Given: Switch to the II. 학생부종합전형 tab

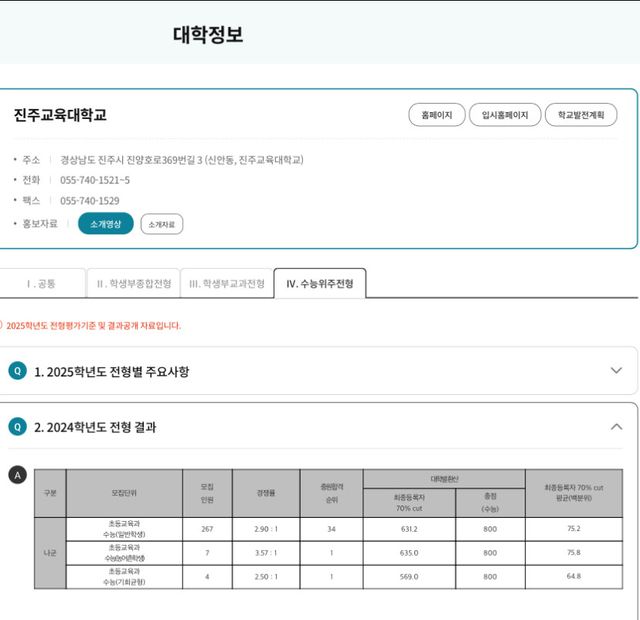Looking at the screenshot, I should (133, 284).
